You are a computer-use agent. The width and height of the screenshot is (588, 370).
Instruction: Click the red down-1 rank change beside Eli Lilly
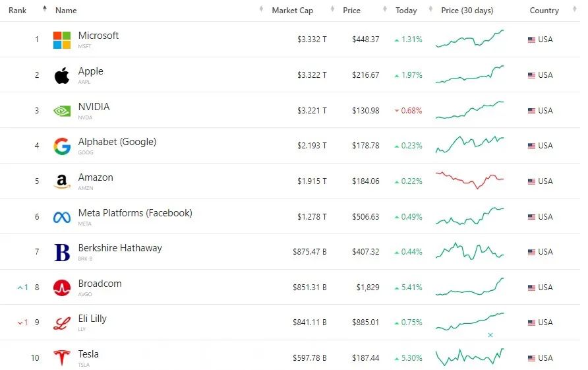[x=22, y=323]
